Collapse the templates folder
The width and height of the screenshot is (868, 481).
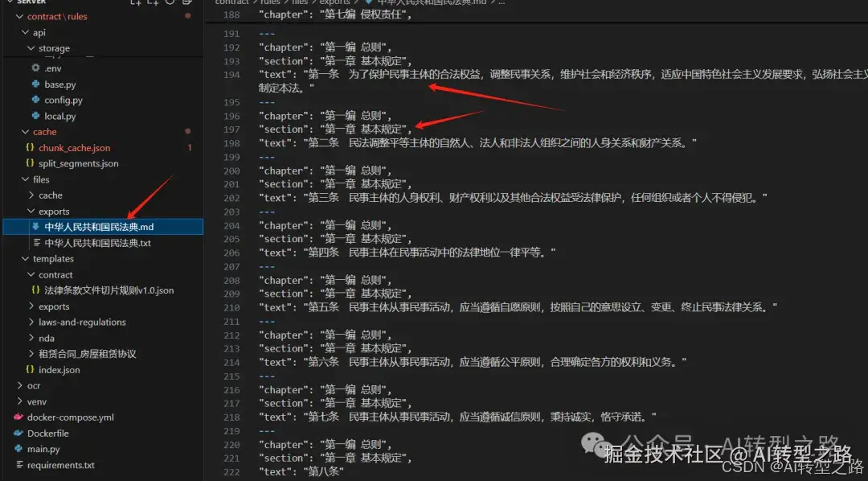[25, 258]
